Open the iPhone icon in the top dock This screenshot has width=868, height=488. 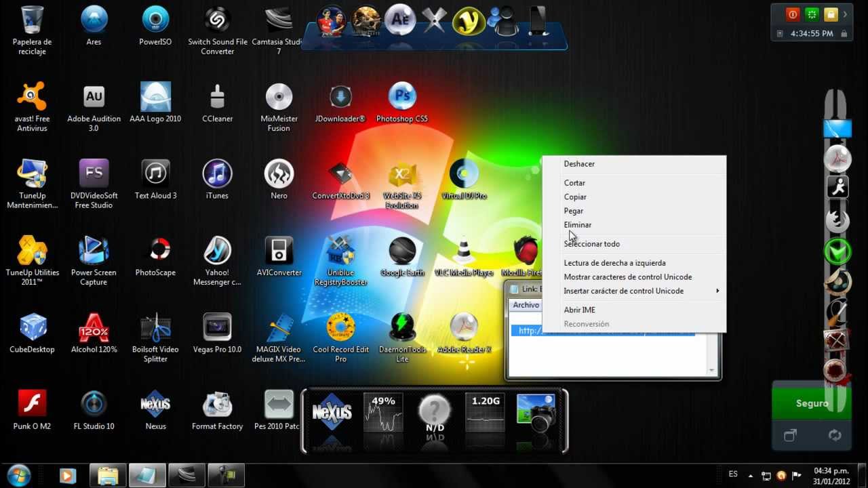pyautogui.click(x=538, y=20)
